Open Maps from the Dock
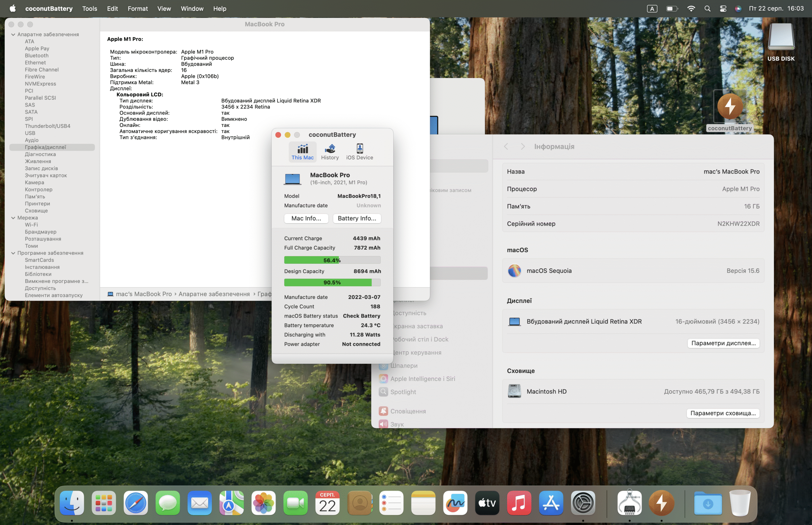The width and height of the screenshot is (812, 525). click(x=232, y=503)
